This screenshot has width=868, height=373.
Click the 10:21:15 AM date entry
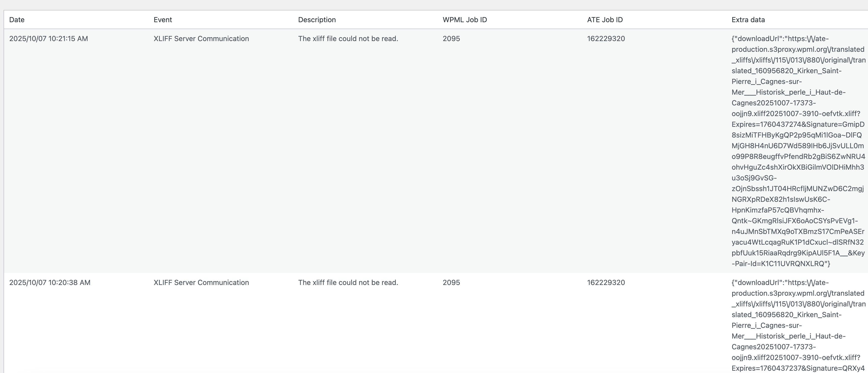(x=48, y=39)
